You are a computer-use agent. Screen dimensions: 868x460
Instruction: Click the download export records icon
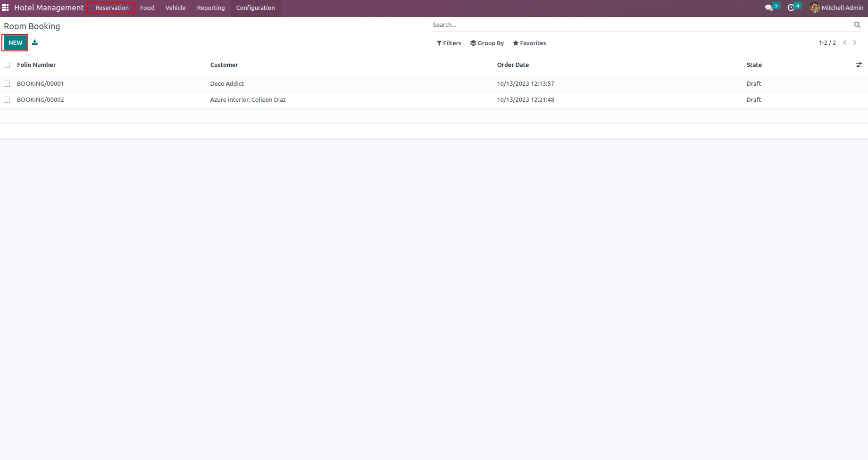click(x=35, y=42)
